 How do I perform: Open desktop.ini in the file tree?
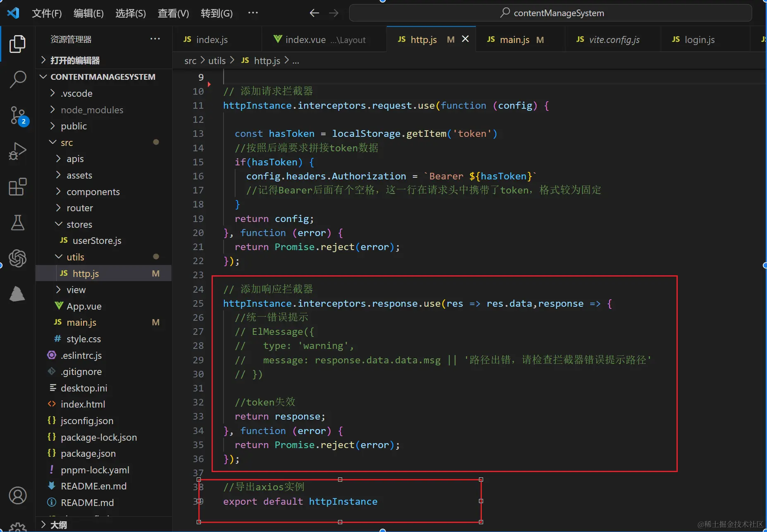tap(103, 388)
